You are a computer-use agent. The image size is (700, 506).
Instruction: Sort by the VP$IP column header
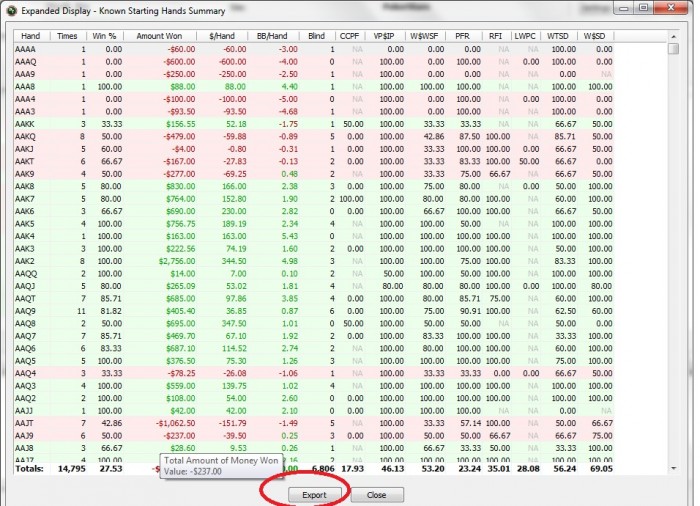(384, 36)
